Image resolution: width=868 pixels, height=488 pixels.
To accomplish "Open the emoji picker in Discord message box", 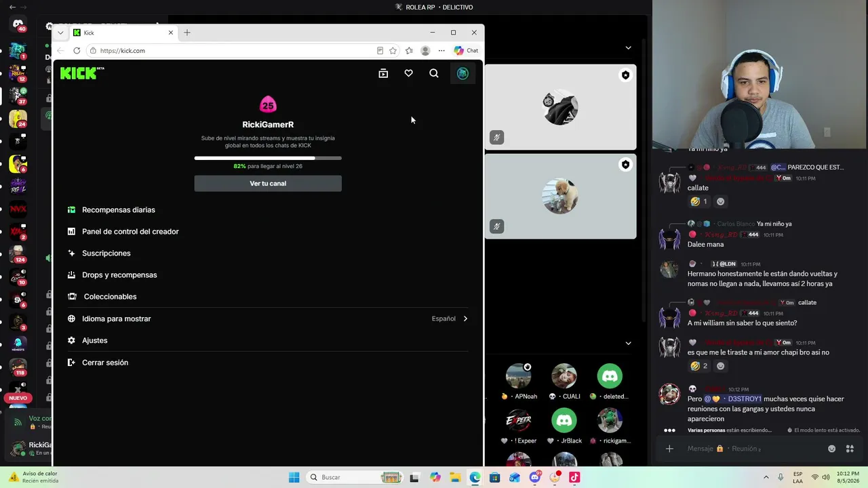I will (832, 449).
